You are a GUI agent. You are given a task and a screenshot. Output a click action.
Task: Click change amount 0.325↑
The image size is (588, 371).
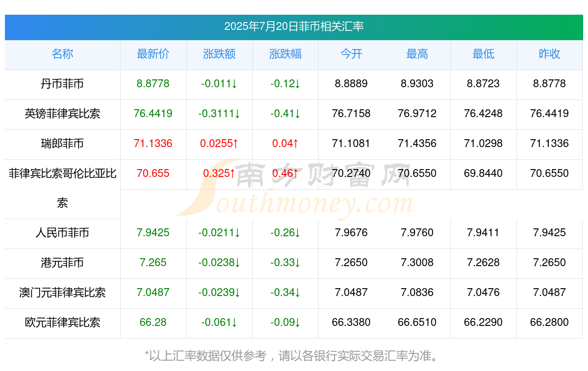click(219, 173)
